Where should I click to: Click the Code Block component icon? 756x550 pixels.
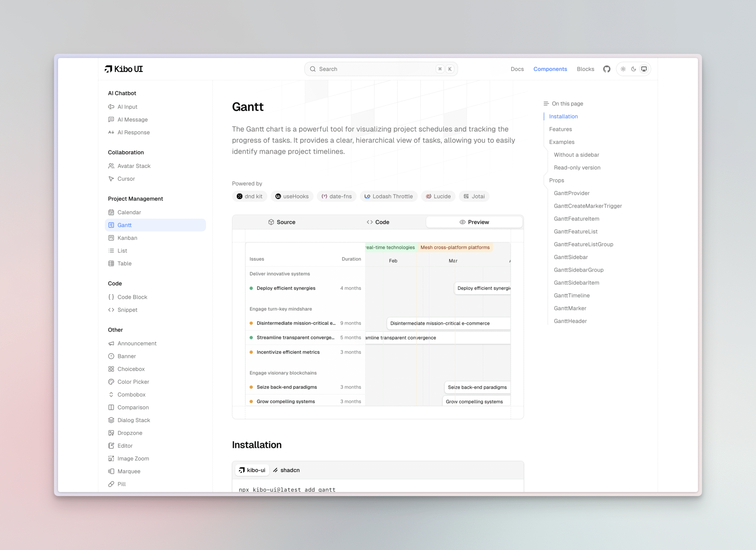coord(111,297)
